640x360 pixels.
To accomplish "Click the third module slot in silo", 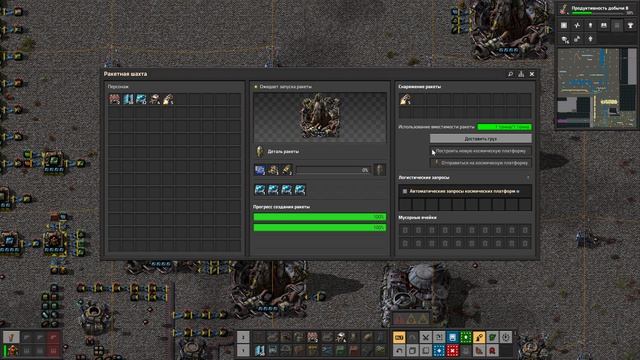I will pos(287,189).
